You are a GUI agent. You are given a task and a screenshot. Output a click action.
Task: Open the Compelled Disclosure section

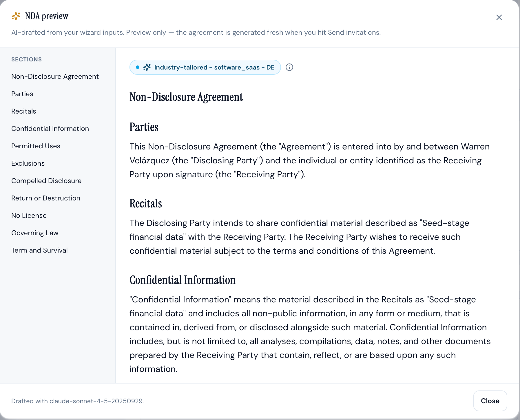point(46,181)
